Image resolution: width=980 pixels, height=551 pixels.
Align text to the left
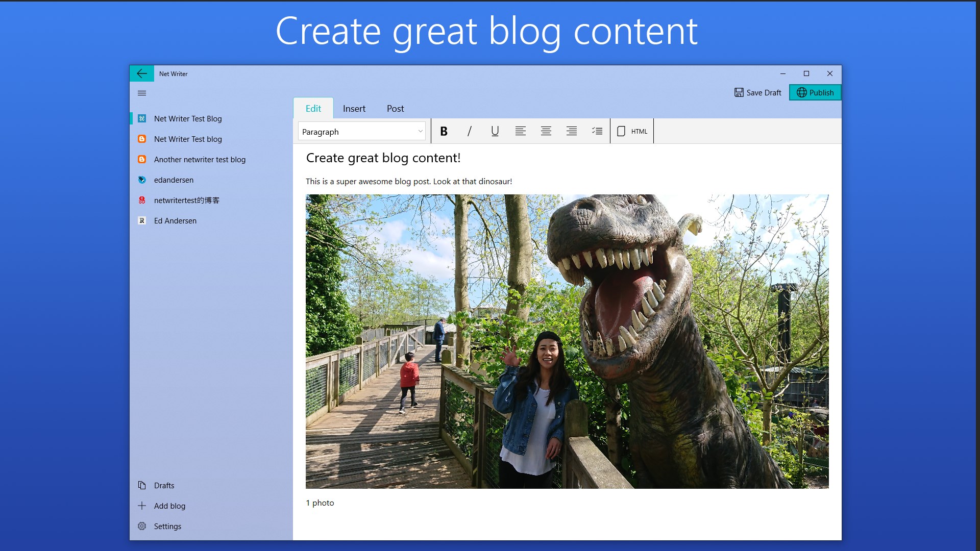(x=520, y=131)
